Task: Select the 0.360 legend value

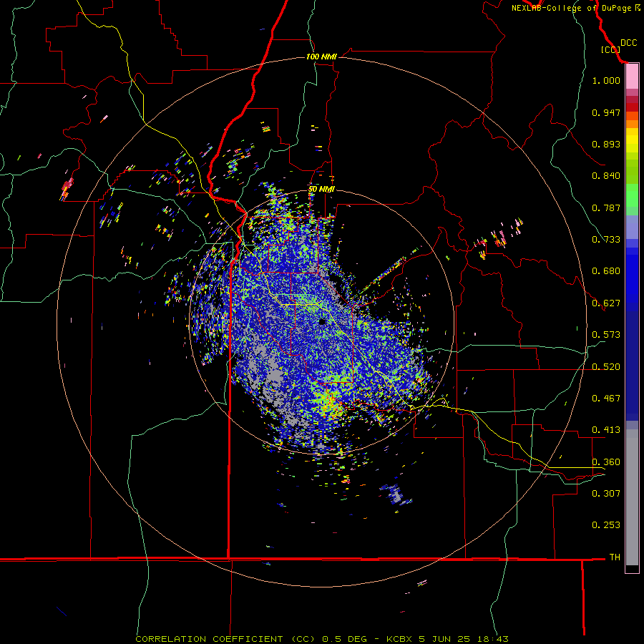Action: 606,462
